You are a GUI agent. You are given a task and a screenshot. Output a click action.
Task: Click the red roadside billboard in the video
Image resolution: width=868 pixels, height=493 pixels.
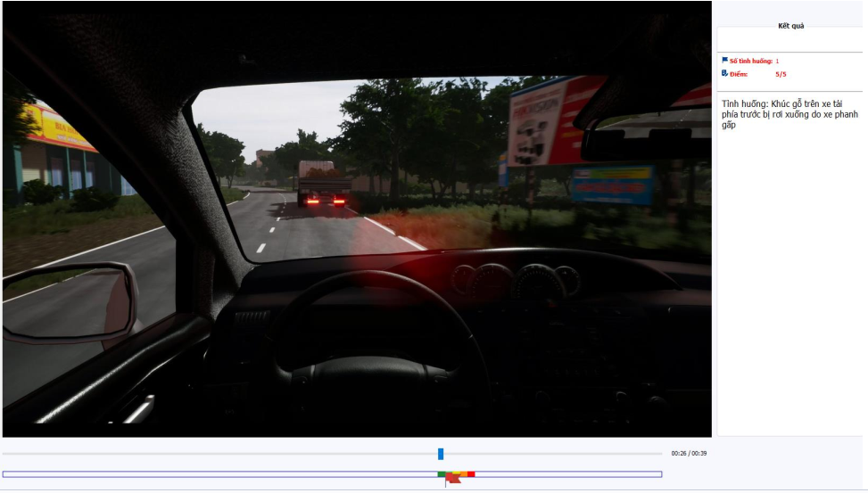click(553, 119)
